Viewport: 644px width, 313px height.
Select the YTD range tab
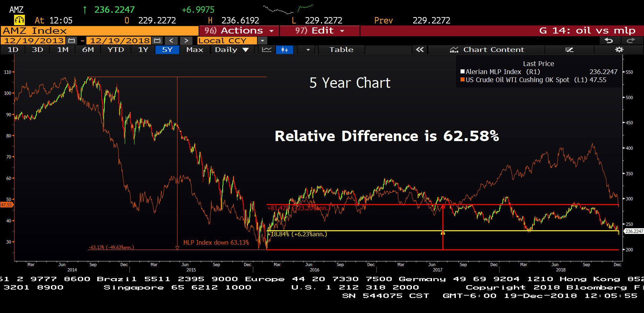click(x=116, y=50)
